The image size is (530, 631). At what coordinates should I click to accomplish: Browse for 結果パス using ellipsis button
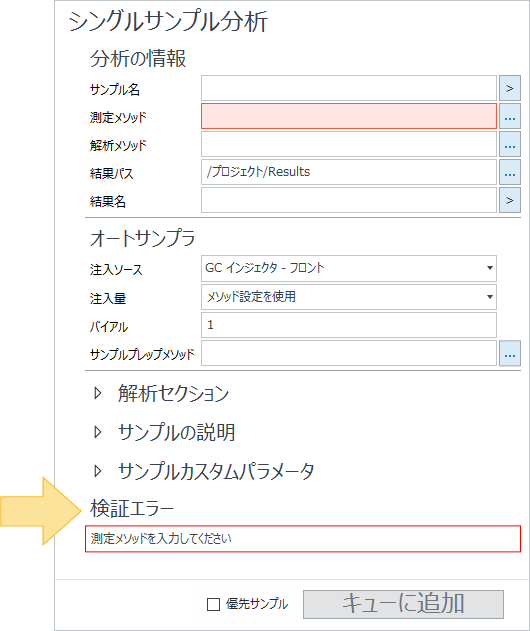pos(509,172)
